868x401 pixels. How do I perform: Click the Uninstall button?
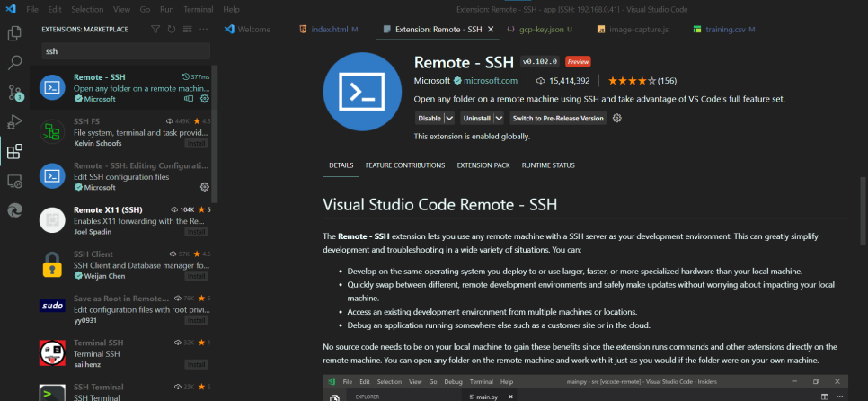pos(476,118)
